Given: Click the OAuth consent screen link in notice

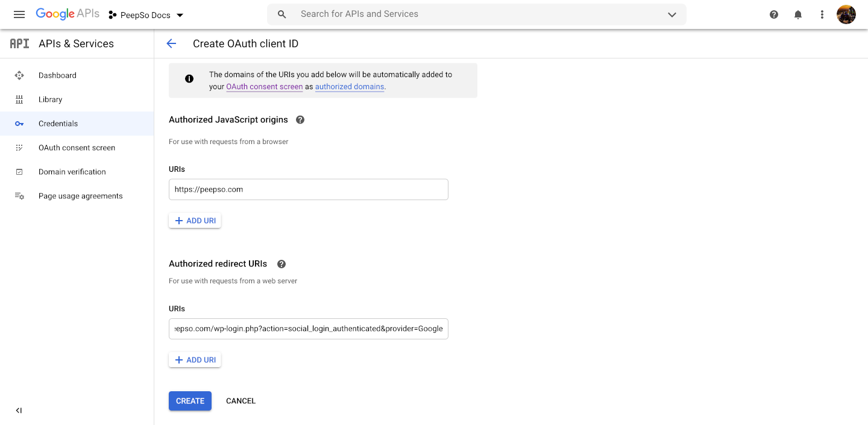Looking at the screenshot, I should point(265,87).
